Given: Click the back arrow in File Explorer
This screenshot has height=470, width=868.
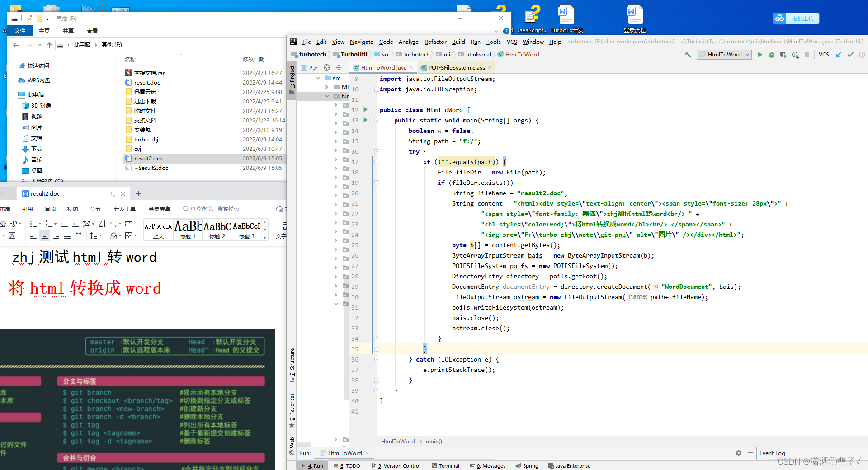Looking at the screenshot, I should (x=16, y=45).
